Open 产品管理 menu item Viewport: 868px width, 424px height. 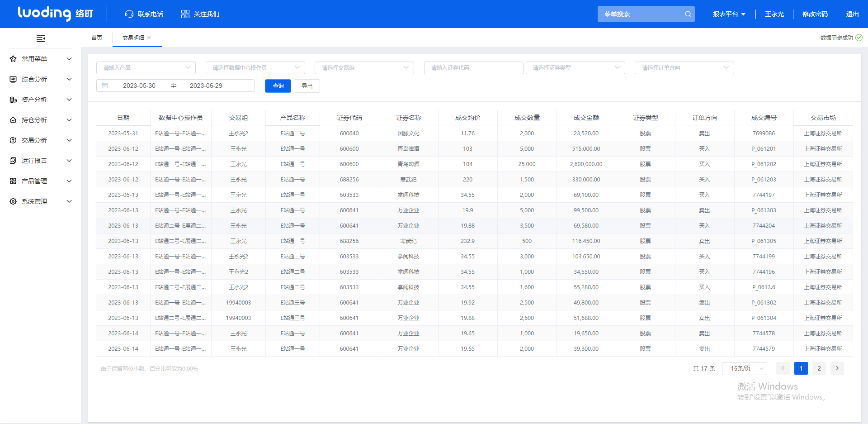[x=41, y=181]
